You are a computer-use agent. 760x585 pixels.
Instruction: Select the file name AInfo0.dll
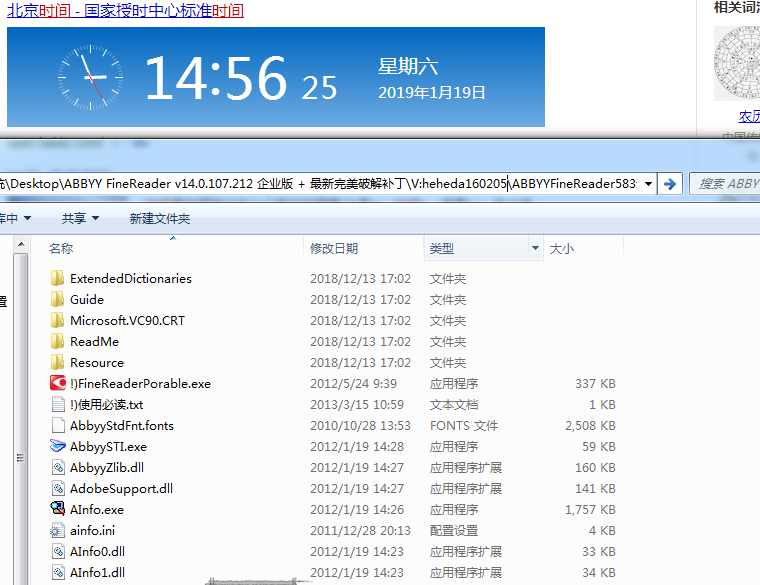[x=97, y=552]
